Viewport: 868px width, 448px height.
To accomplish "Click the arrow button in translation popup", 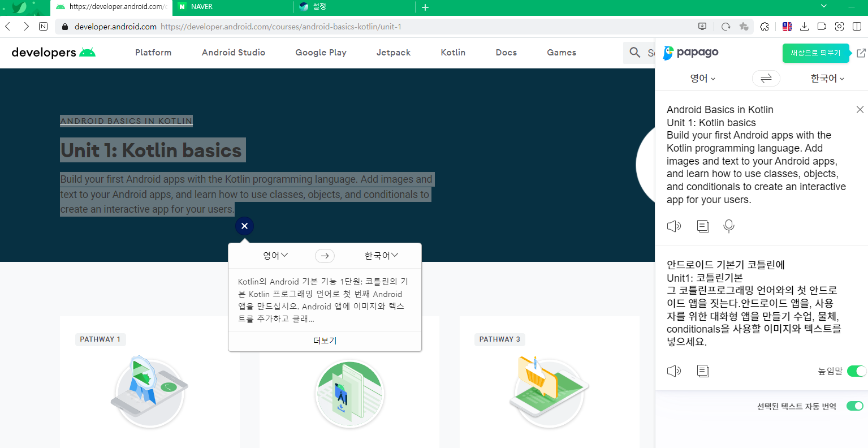I will click(x=325, y=256).
